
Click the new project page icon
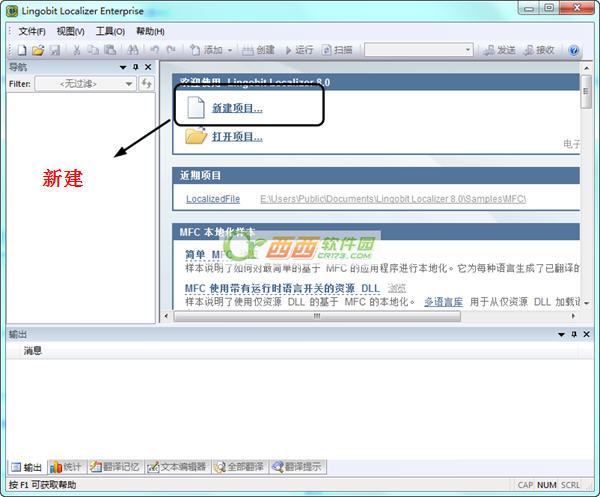[x=196, y=108]
